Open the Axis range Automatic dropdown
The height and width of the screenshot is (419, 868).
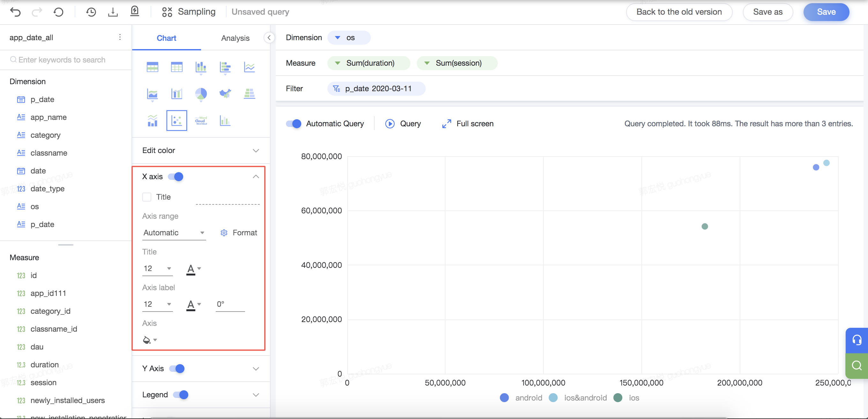174,233
